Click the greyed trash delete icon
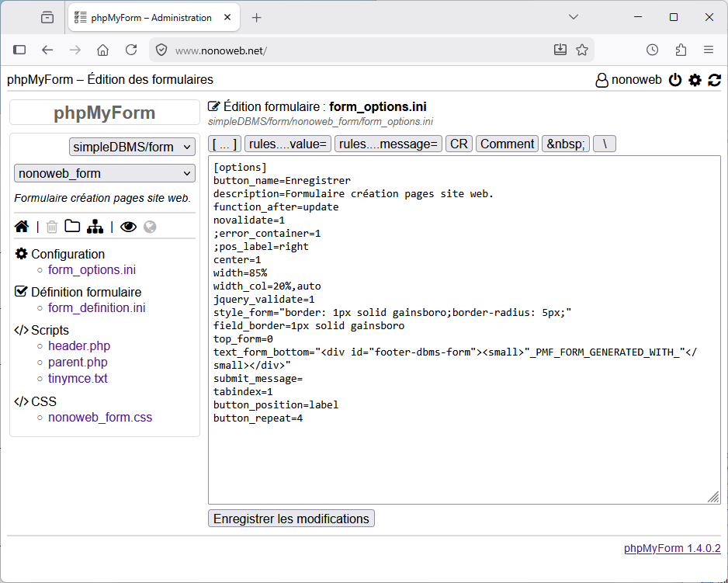This screenshot has width=728, height=583. pyautogui.click(x=52, y=227)
